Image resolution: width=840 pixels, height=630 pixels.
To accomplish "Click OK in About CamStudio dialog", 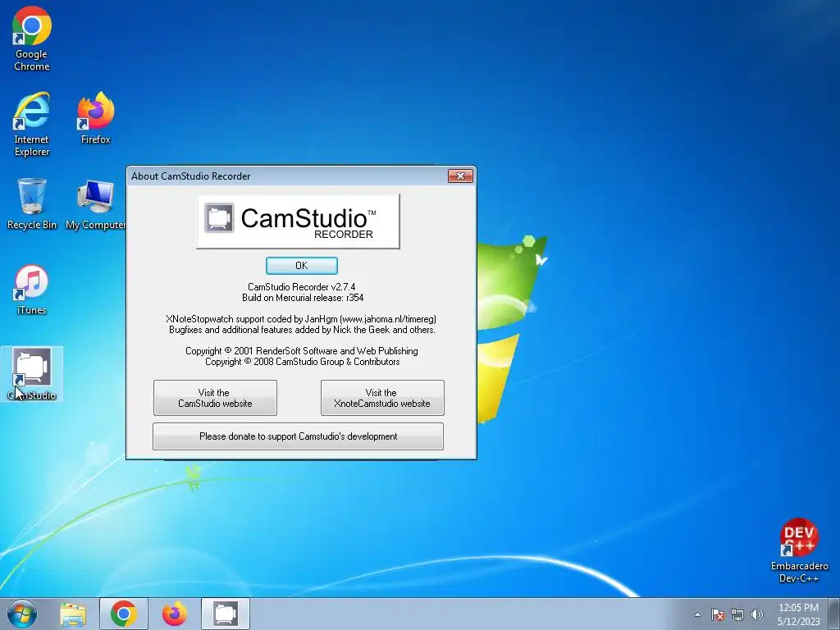I will [302, 266].
